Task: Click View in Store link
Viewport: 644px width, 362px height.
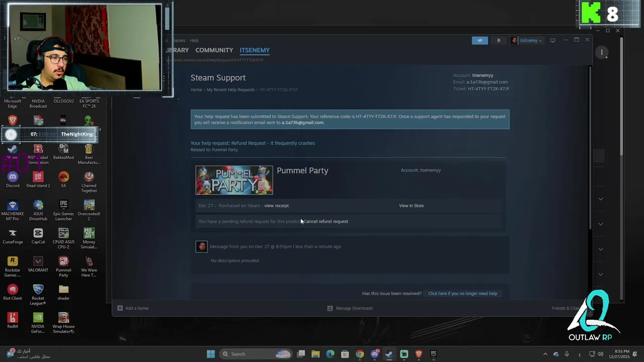Action: 412,206
